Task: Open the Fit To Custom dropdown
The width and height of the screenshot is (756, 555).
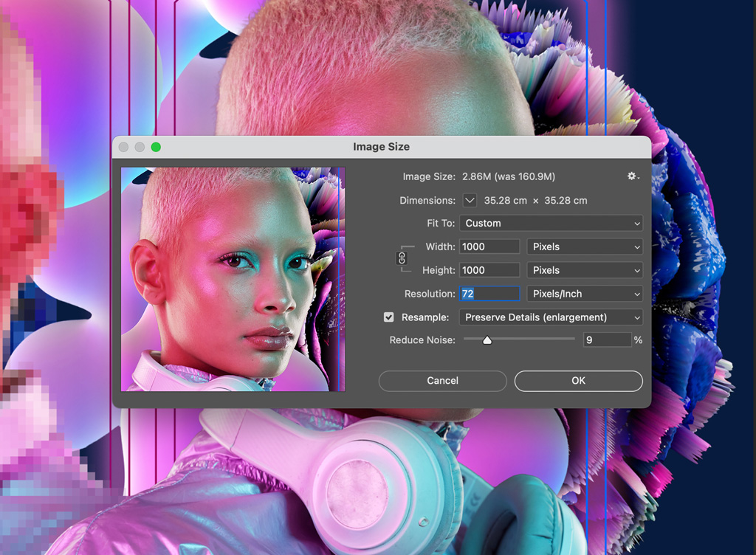Action: pyautogui.click(x=551, y=223)
